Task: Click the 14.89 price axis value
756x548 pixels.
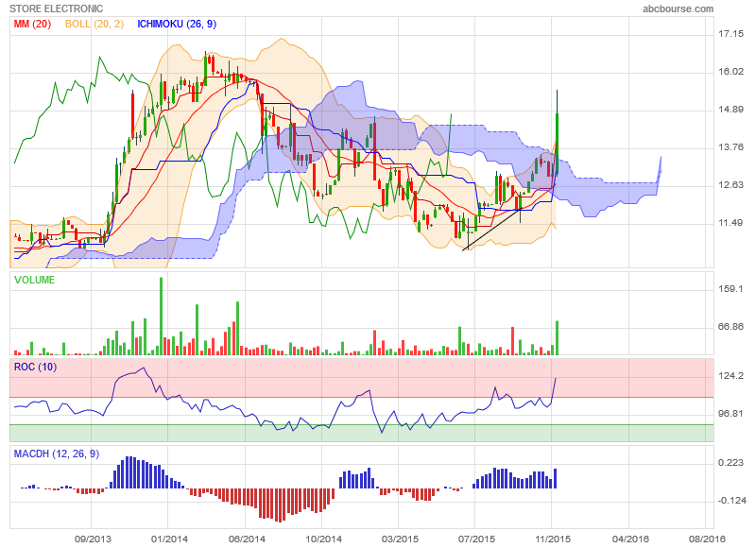Action: pos(730,110)
